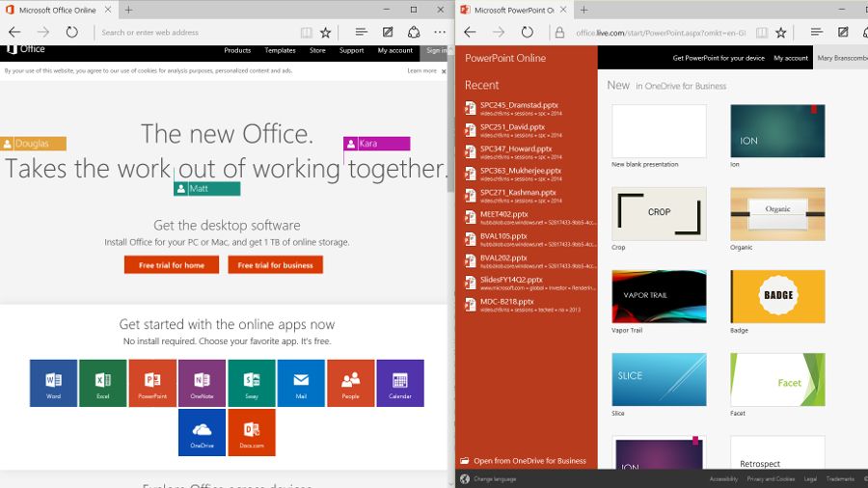868x488 pixels.
Task: Open Sway app tile
Action: [252, 383]
